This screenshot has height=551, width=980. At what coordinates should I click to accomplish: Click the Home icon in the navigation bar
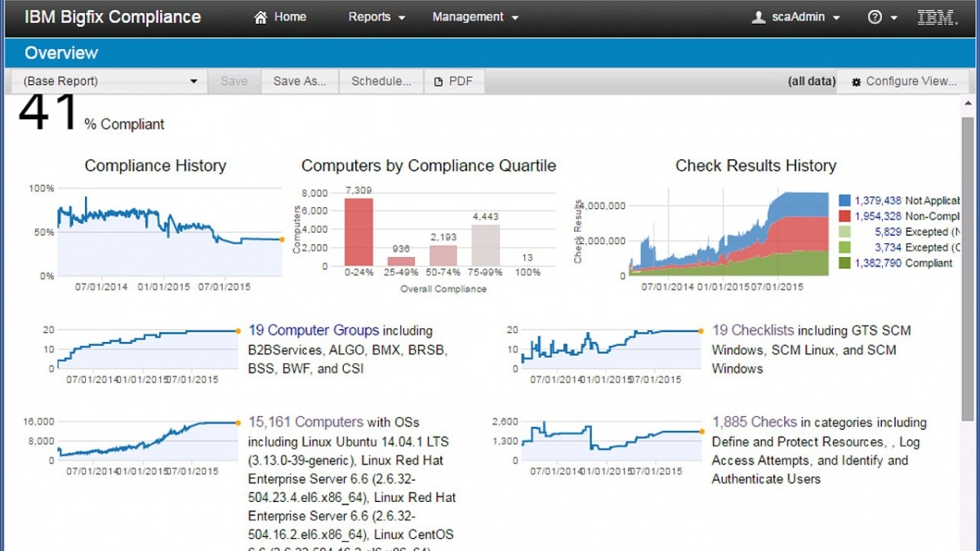coord(260,16)
